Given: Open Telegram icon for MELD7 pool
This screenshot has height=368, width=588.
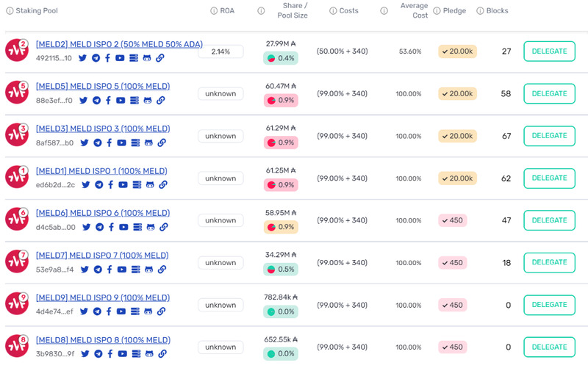Looking at the screenshot, I should click(98, 270).
